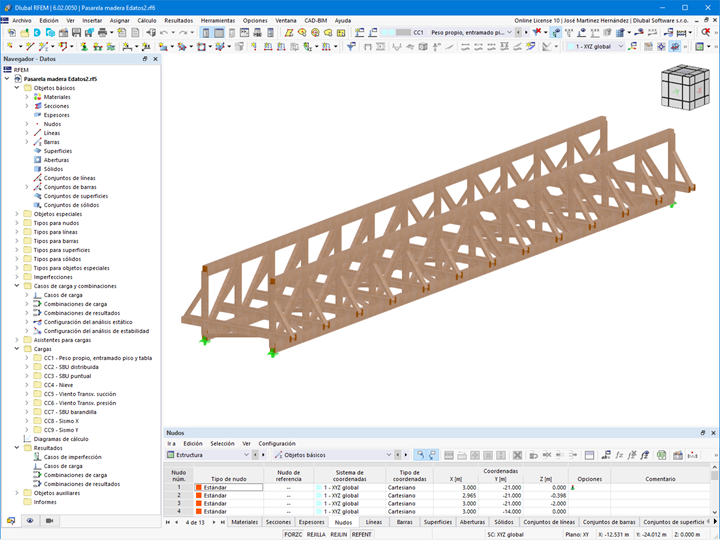Viewport: 720px width, 540px height.
Task: Open the Objetos básicos table dropdown
Action: click(388, 455)
